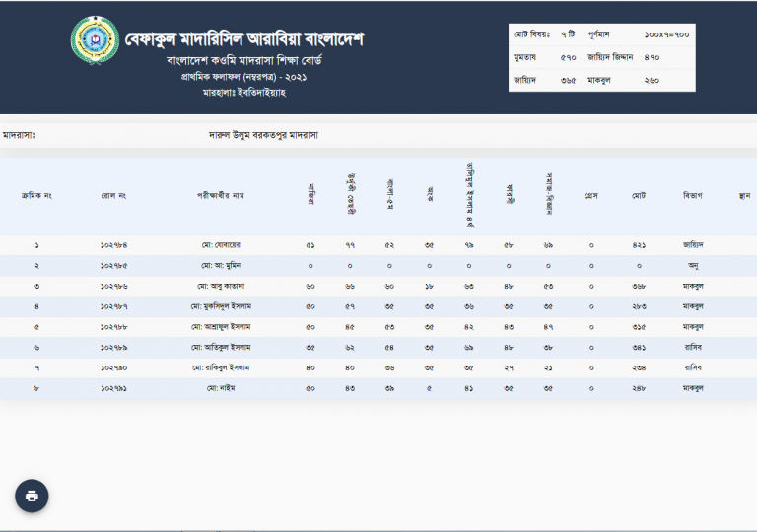Click roll number '১০২৭৮৯'
Image resolution: width=757 pixels, height=532 pixels.
114,348
